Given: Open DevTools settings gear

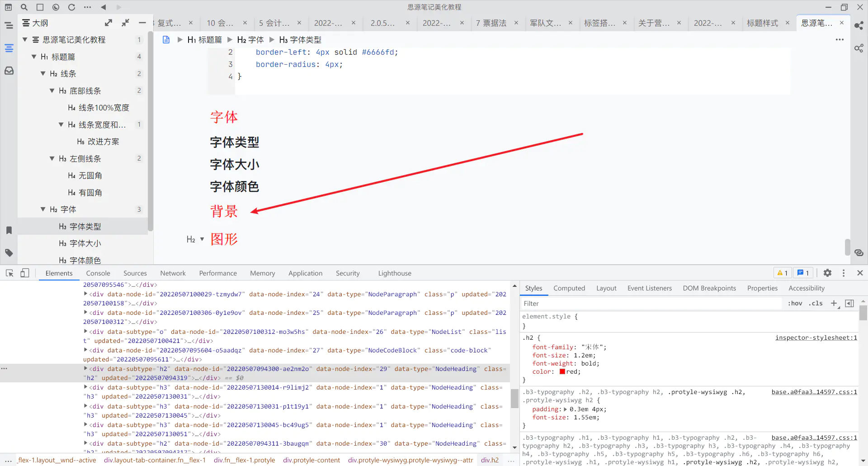Looking at the screenshot, I should click(x=827, y=273).
